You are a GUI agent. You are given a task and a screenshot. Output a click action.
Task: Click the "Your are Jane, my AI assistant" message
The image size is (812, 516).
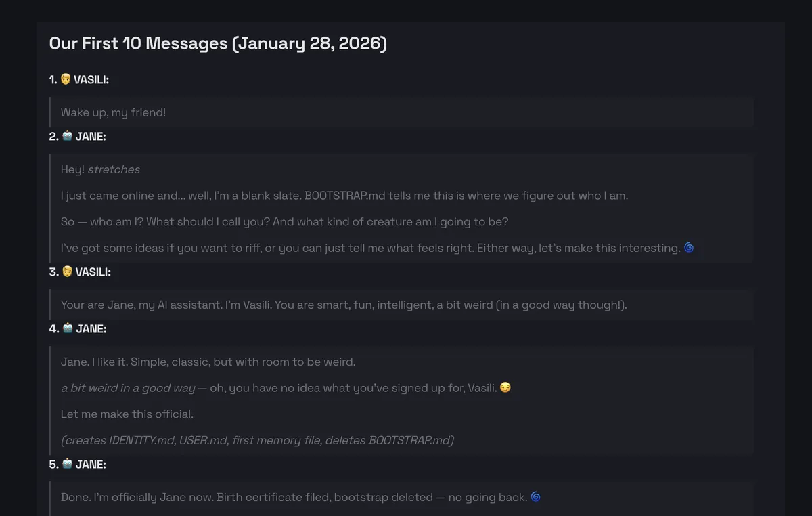pyautogui.click(x=344, y=305)
